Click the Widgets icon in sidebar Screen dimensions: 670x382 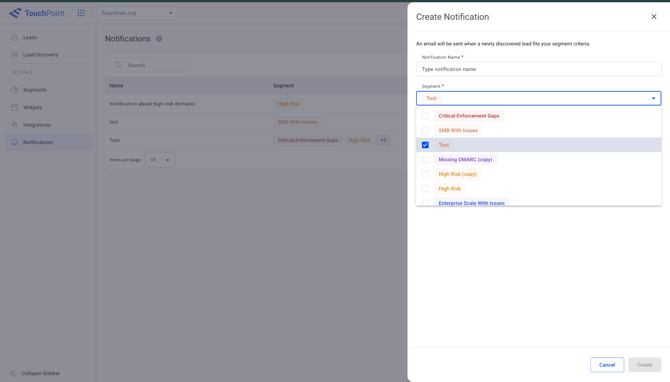(15, 107)
